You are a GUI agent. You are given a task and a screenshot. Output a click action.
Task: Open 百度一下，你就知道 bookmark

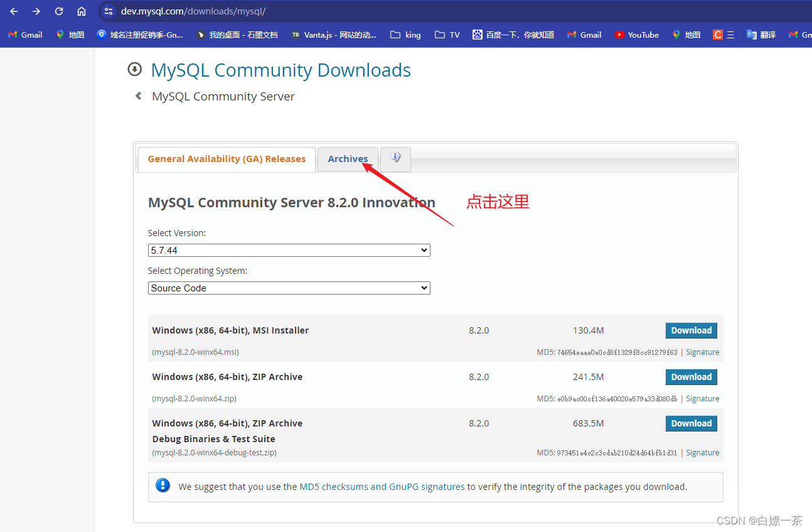pyautogui.click(x=513, y=35)
